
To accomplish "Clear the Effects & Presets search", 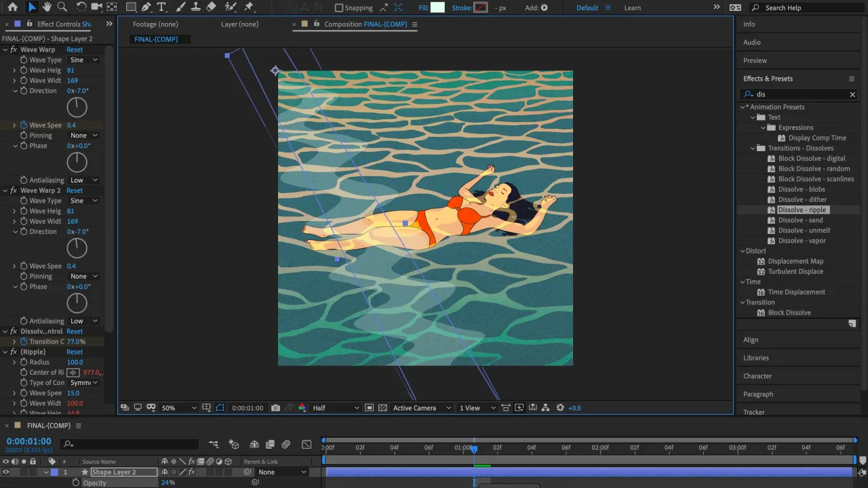I will [x=852, y=95].
